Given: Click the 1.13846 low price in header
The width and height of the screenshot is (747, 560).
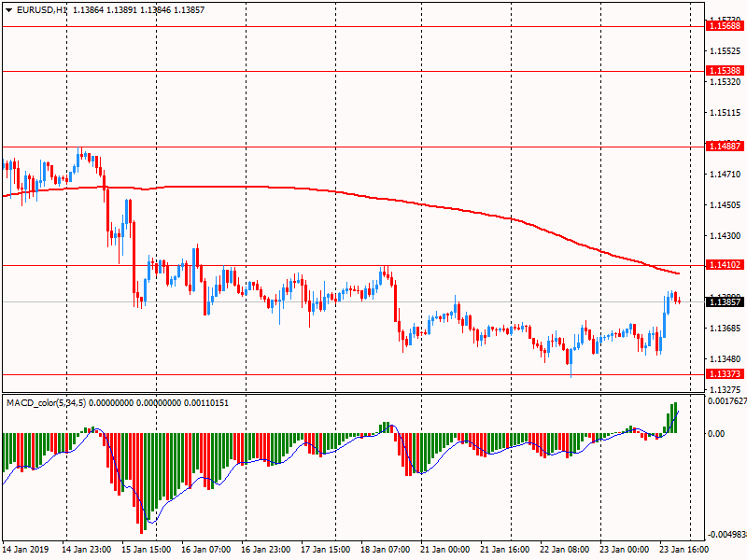Looking at the screenshot, I should 155,10.
